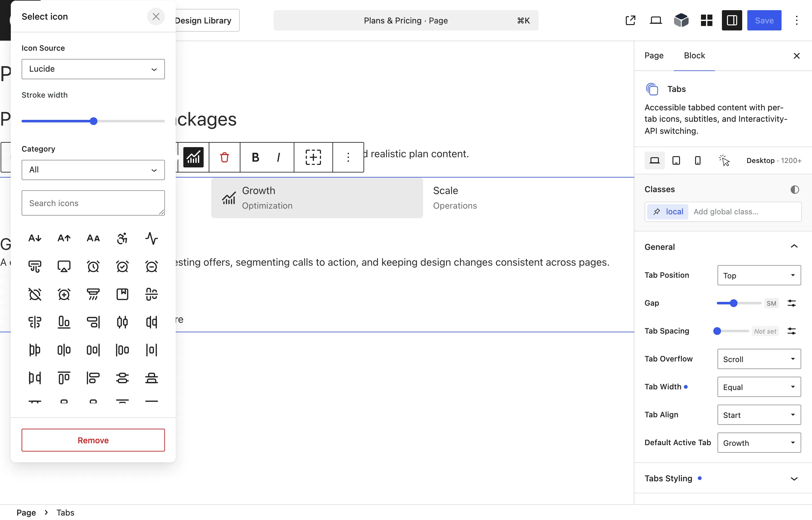The image size is (812, 520).
Task: Switch to the Page tab
Action: tap(654, 56)
